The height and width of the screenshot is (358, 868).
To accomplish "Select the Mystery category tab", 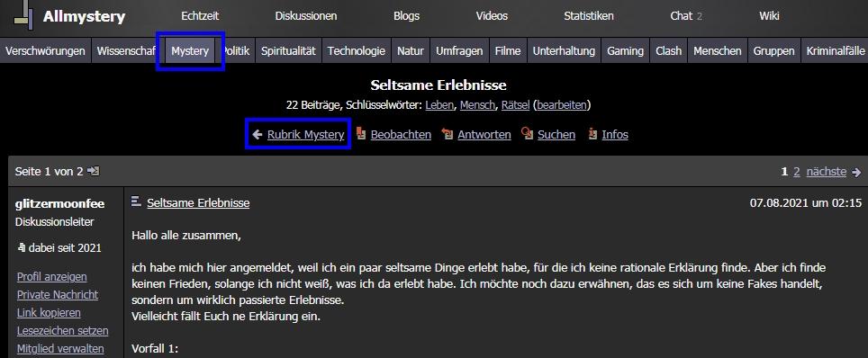I will tap(190, 51).
